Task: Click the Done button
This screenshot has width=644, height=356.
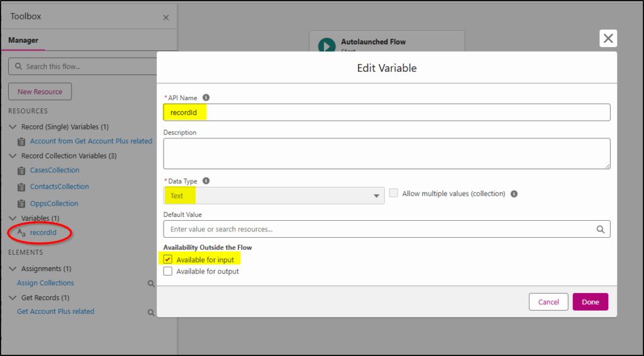Action: [590, 302]
